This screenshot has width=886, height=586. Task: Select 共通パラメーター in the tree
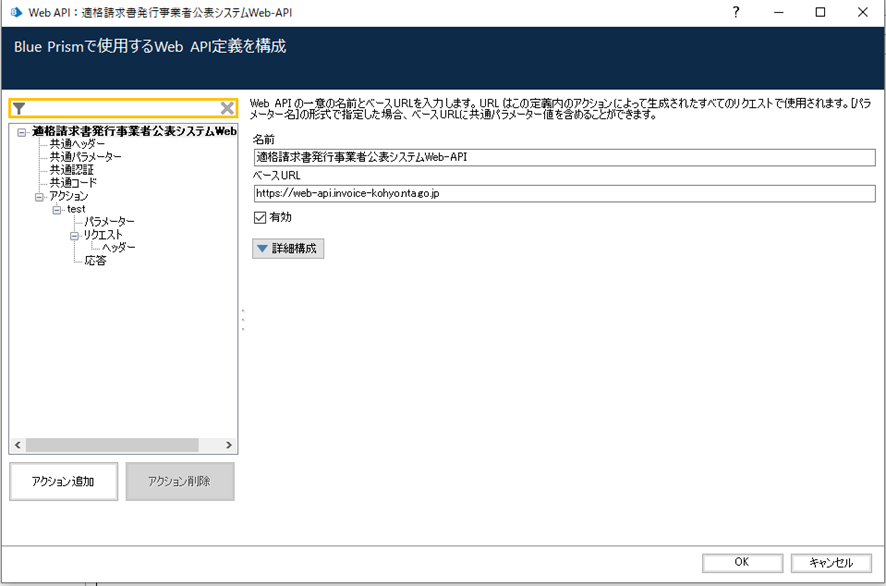click(x=85, y=157)
